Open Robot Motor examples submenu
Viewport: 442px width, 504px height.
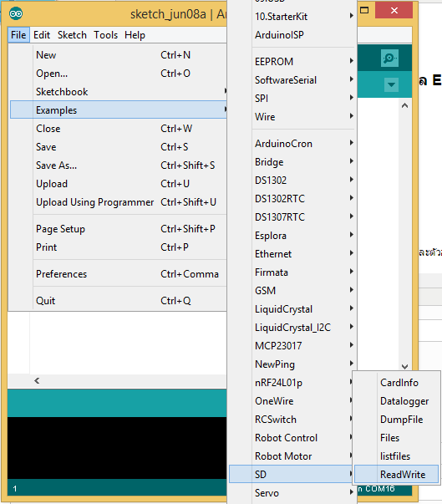click(291, 456)
